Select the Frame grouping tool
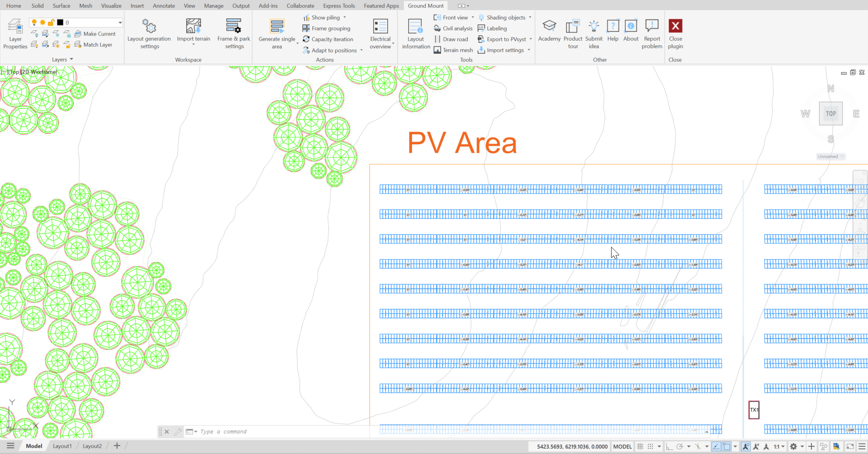This screenshot has height=454, width=868. (327, 28)
